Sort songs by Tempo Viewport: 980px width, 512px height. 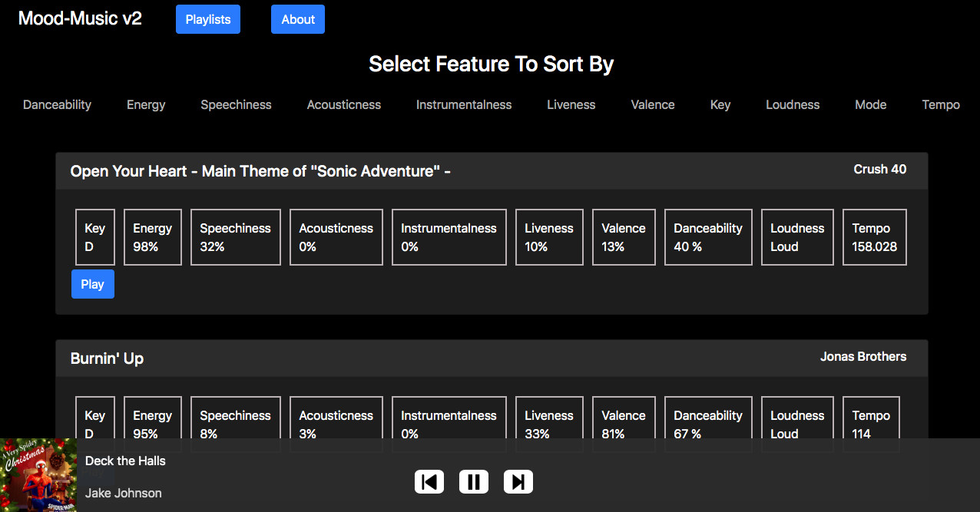coord(941,104)
